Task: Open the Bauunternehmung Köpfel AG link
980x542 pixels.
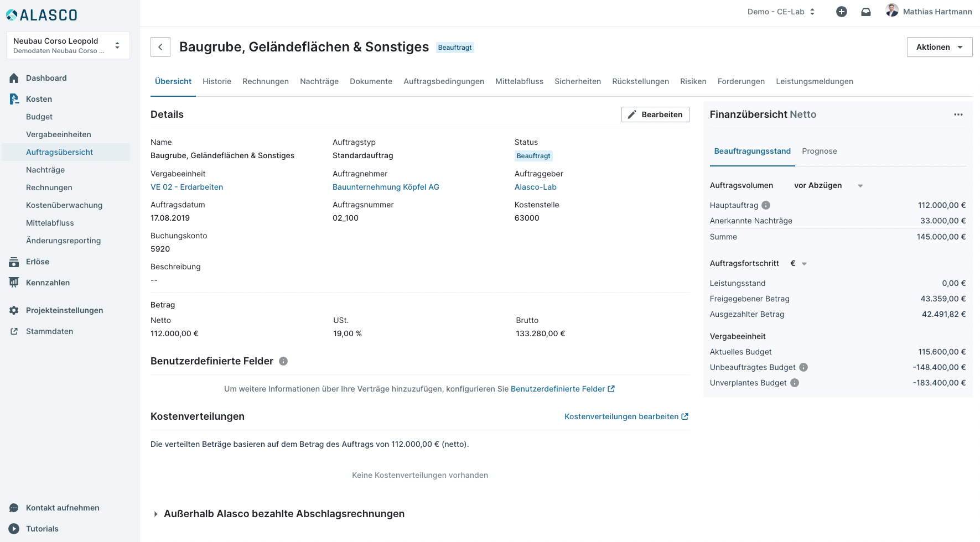Action: [x=386, y=187]
